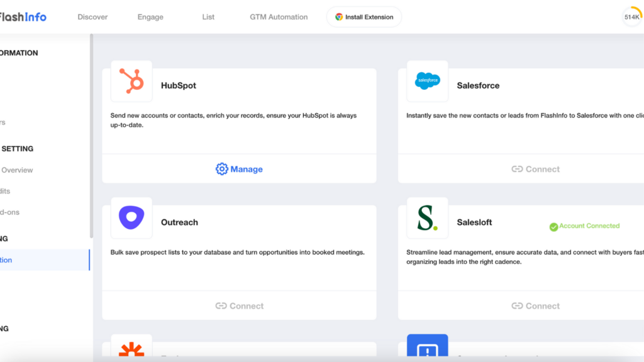Click the HubSpot description text
644x362 pixels.
(233, 120)
